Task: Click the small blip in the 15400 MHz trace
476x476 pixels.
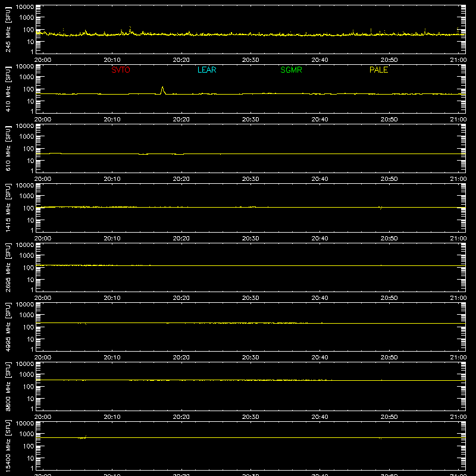Action: tap(82, 437)
